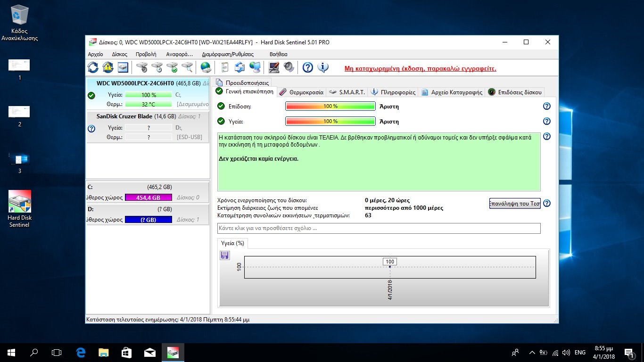Image resolution: width=644 pixels, height=362 pixels.
Task: Click the WDC temperature 32 °C bar
Action: (x=149, y=105)
